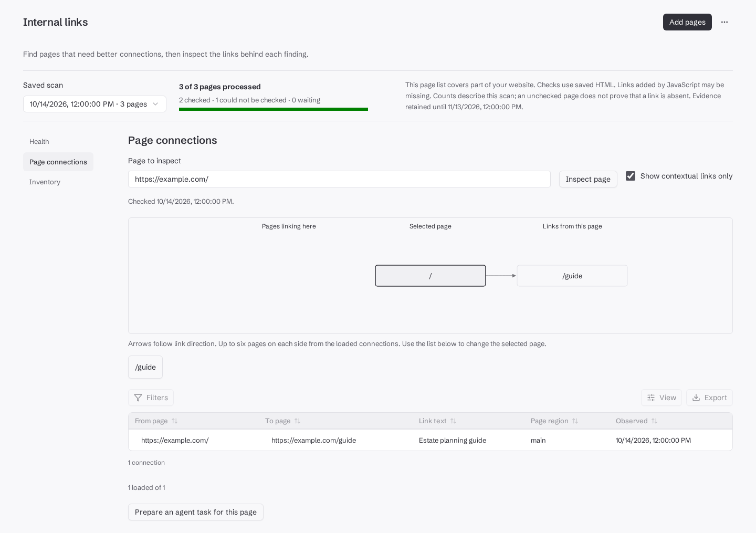Select the / node in the graph
Screen dimensions: 756x533
[430, 276]
